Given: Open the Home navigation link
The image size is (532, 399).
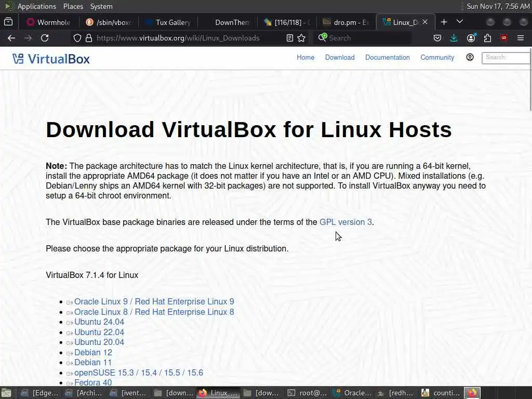Looking at the screenshot, I should 305,57.
